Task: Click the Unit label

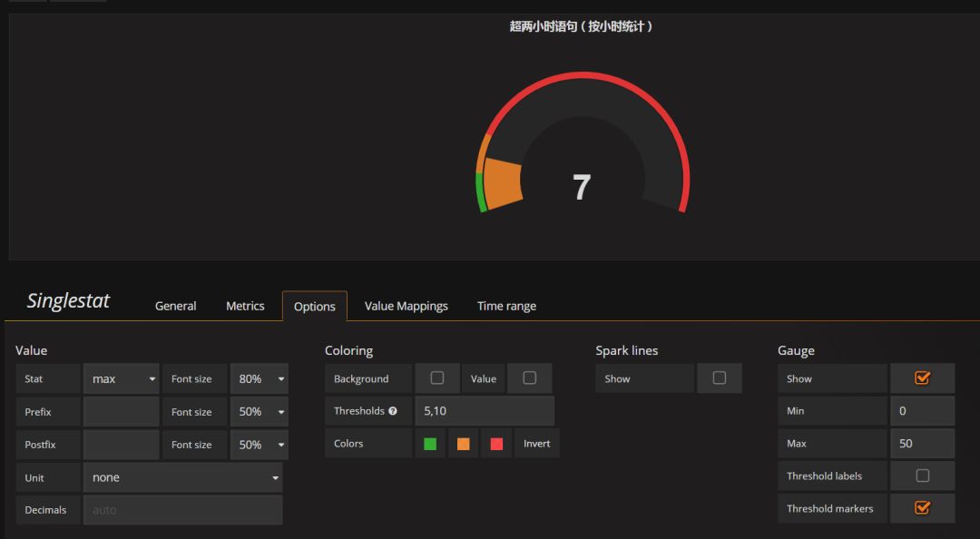Action: coord(34,477)
